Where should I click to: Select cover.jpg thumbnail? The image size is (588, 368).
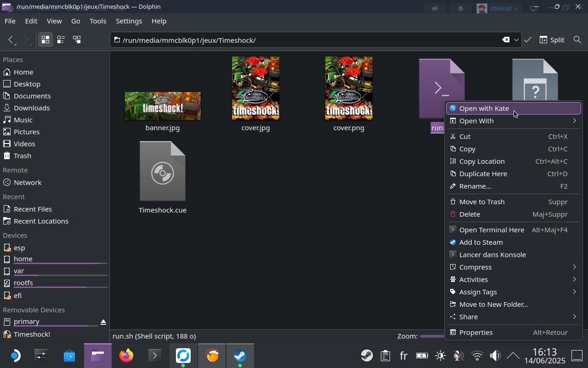click(255, 88)
